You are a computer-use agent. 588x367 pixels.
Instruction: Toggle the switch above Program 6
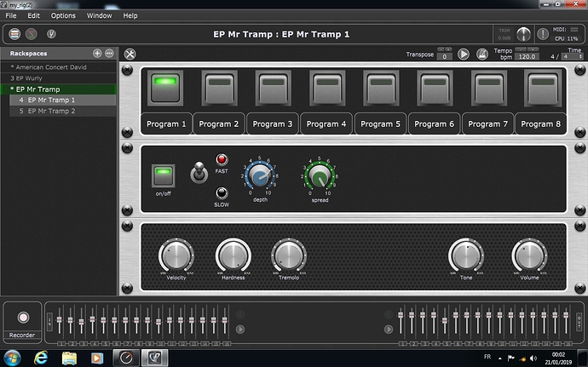pos(435,88)
